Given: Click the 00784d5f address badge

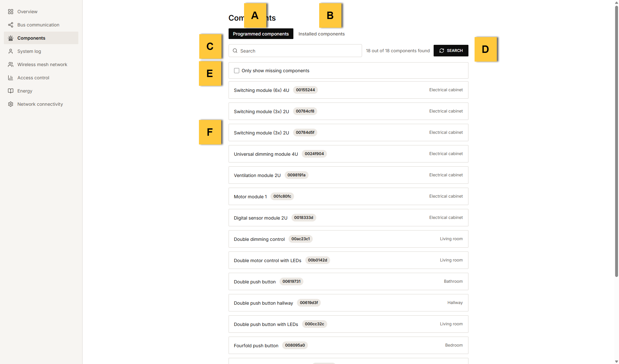Looking at the screenshot, I should tap(305, 133).
